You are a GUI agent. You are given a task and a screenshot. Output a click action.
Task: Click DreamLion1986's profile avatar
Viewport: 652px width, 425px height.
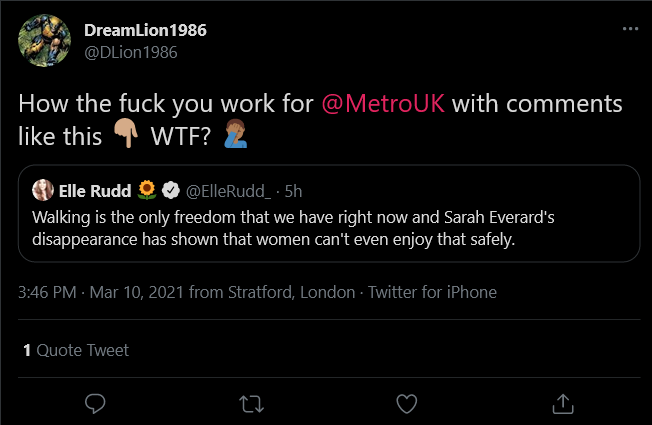(44, 40)
